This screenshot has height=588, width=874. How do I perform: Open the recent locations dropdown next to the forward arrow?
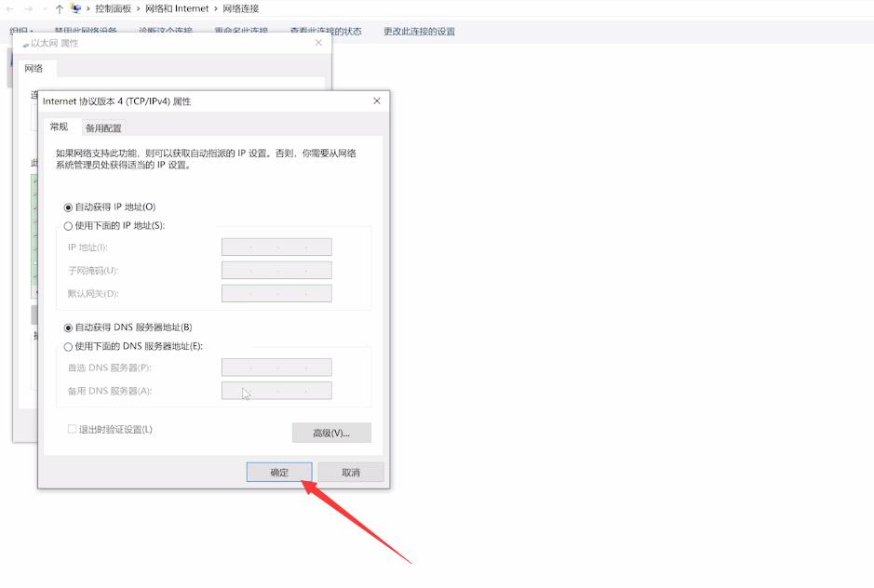[x=44, y=9]
